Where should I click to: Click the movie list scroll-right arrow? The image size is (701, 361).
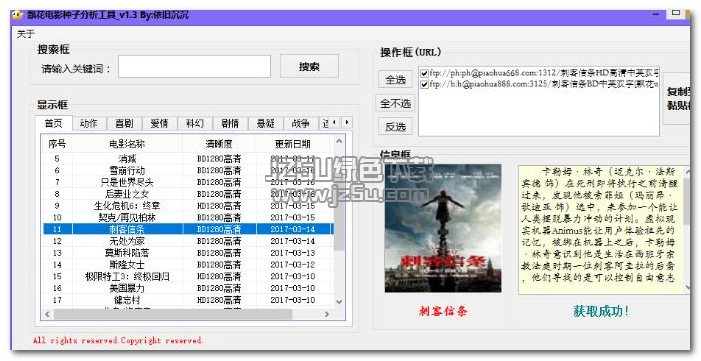(x=327, y=314)
